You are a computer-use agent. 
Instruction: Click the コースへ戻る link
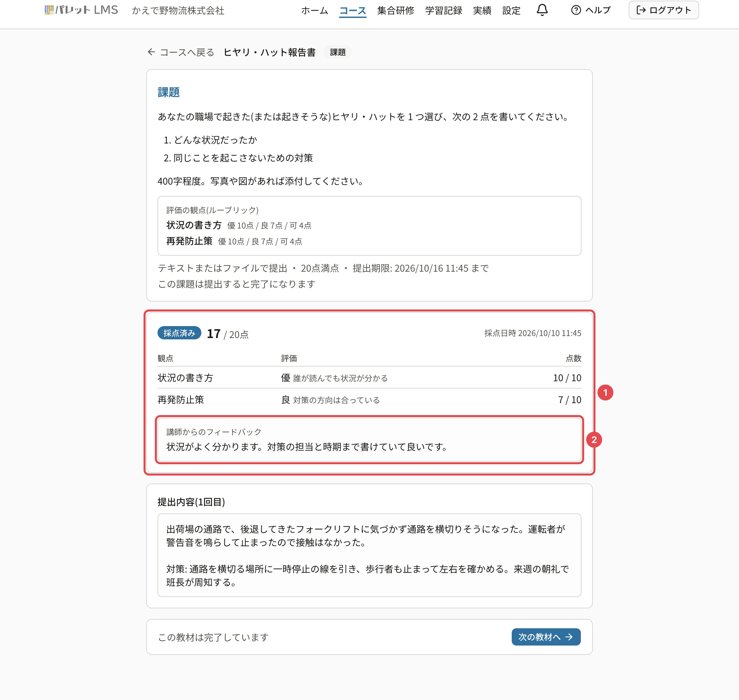pyautogui.click(x=181, y=52)
